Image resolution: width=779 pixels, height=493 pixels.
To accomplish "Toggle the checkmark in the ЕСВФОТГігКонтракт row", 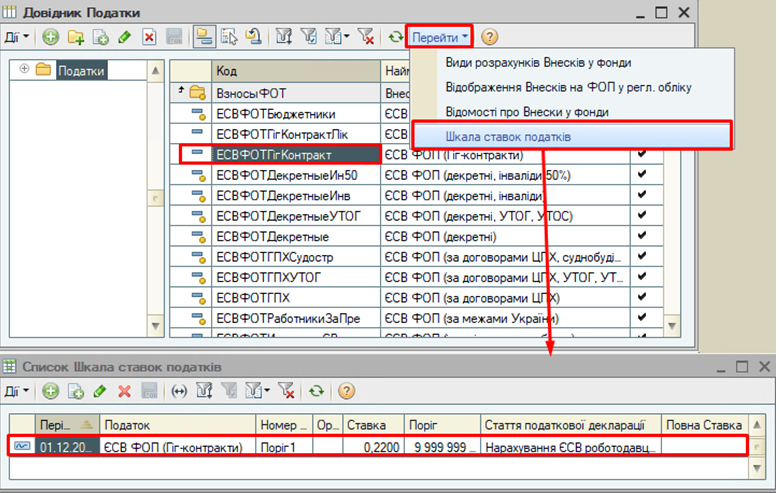I will pos(642,155).
